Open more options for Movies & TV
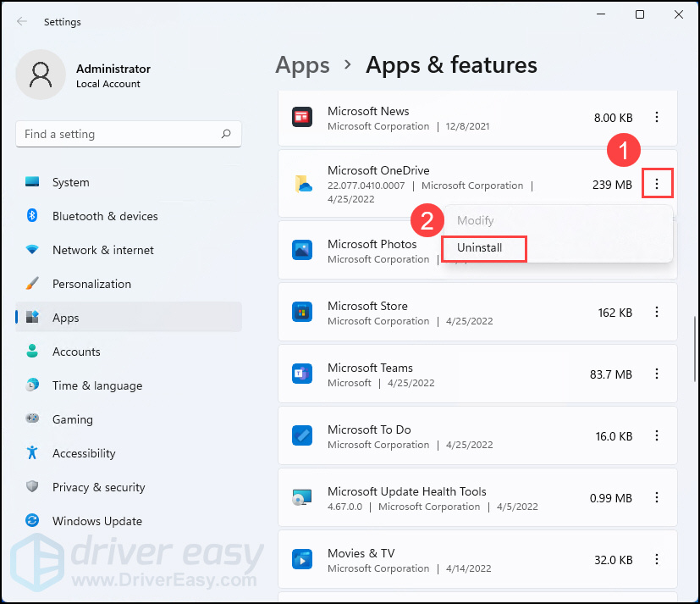The image size is (700, 604). (657, 559)
